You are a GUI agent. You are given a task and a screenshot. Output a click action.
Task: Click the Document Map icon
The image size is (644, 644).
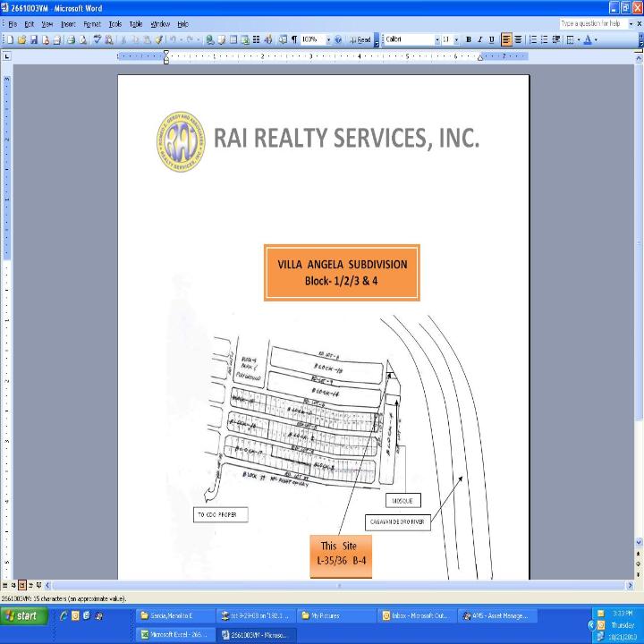283,40
